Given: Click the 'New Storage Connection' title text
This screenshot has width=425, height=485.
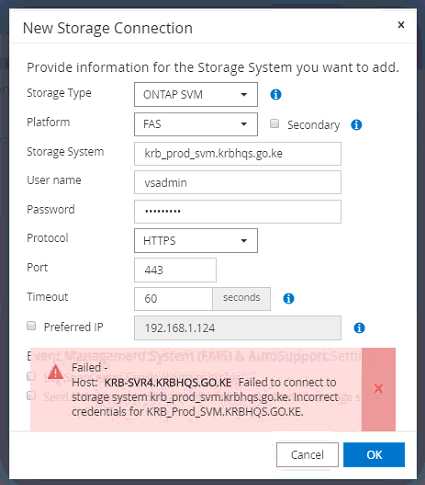Looking at the screenshot, I should click(x=108, y=28).
